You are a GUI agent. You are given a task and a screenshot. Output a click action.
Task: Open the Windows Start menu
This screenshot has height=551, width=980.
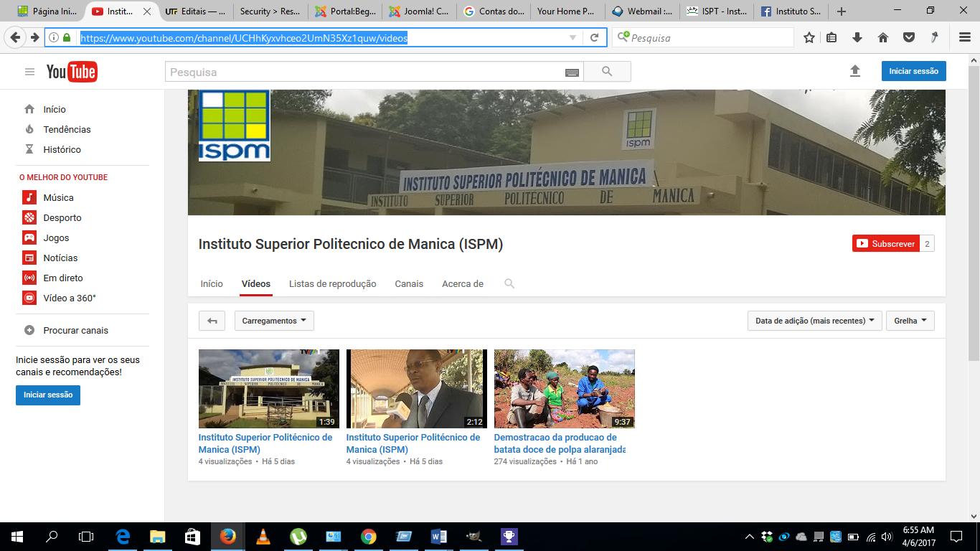[x=17, y=537]
